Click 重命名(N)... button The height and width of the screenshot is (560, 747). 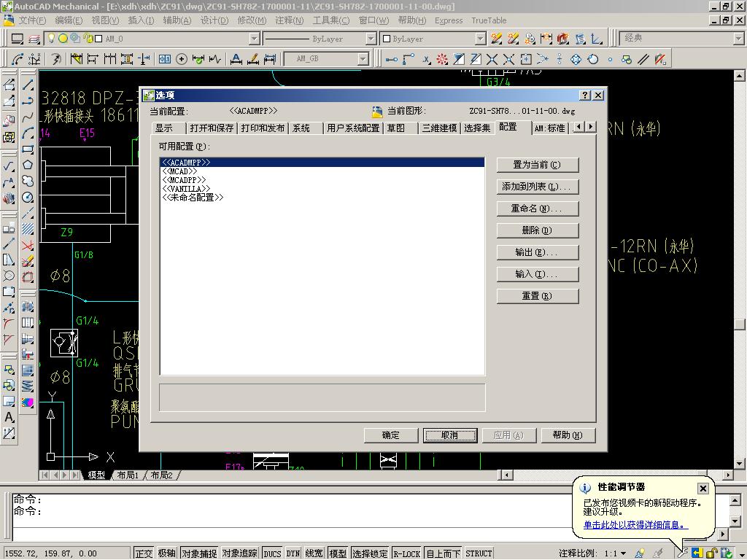[x=538, y=209]
